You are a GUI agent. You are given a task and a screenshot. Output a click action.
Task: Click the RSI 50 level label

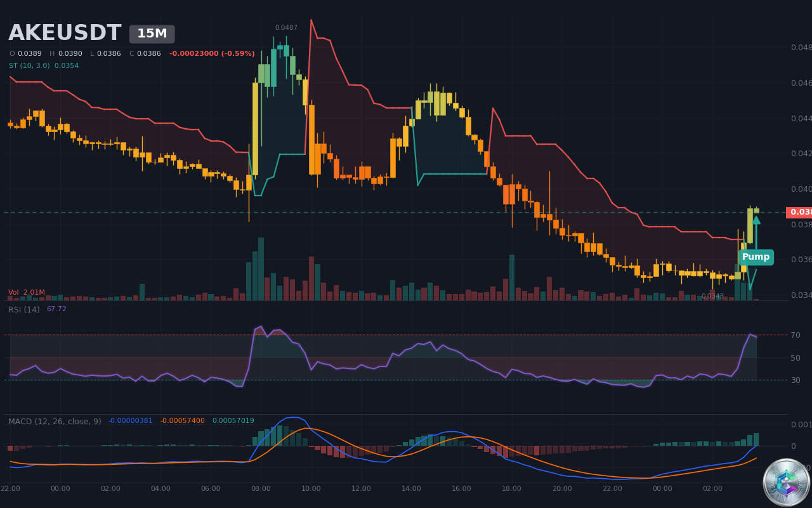796,358
